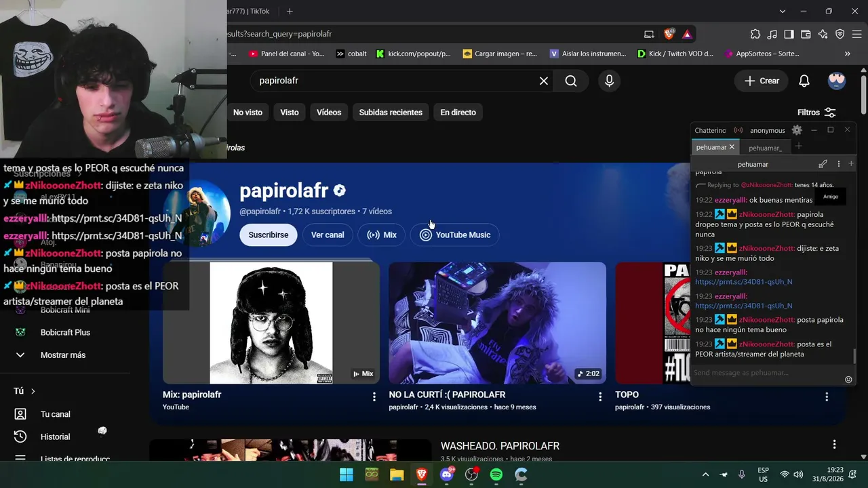
Task: Open the Kick / Twitch VOD bookmark
Action: (x=675, y=54)
